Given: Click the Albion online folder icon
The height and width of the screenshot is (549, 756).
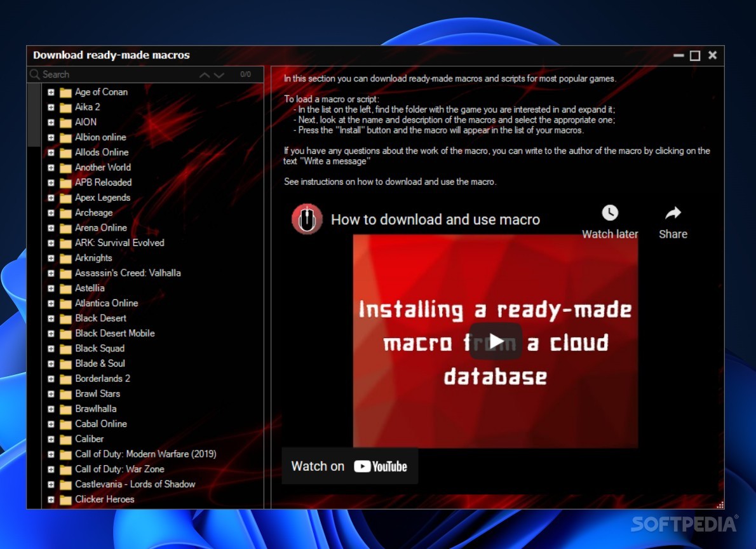Looking at the screenshot, I should 65,137.
